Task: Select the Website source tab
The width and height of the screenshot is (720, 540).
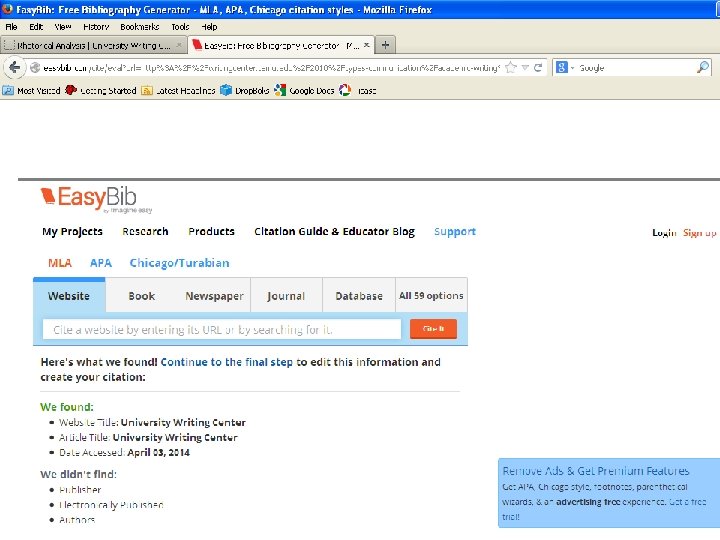Action: click(x=69, y=296)
